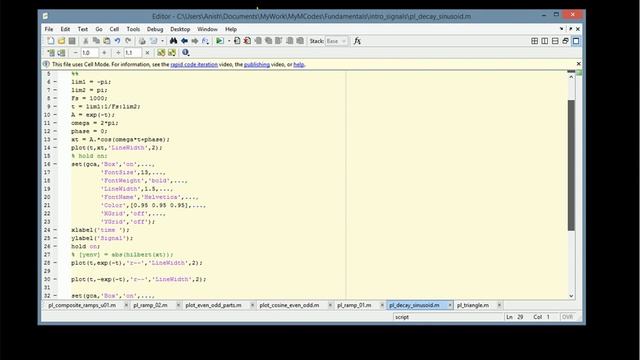Click OVR overwrite indicator in status bar
Viewport: 640px width, 360px height.
567,317
